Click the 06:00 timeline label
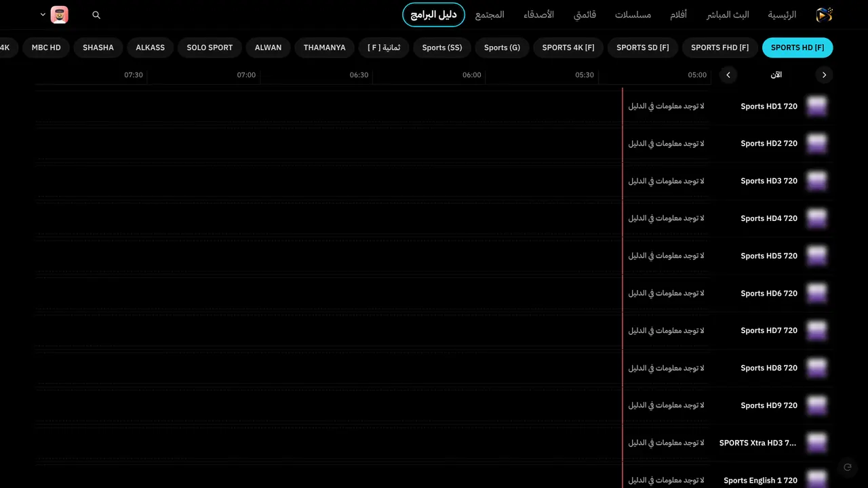This screenshot has height=488, width=868. click(472, 75)
